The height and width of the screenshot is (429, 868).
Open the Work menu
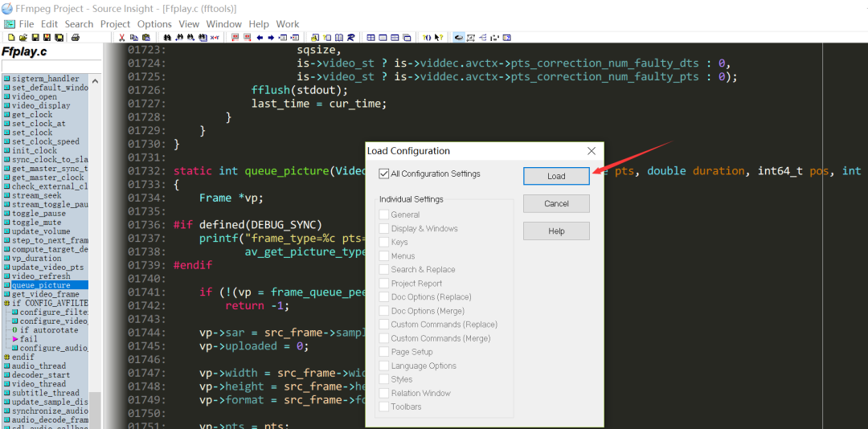pyautogui.click(x=288, y=24)
